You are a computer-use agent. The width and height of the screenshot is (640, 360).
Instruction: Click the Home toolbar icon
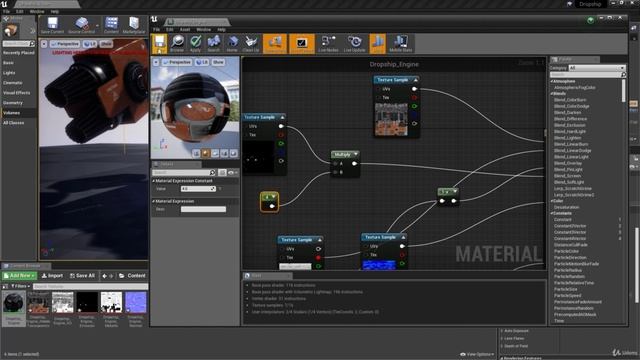(x=232, y=44)
